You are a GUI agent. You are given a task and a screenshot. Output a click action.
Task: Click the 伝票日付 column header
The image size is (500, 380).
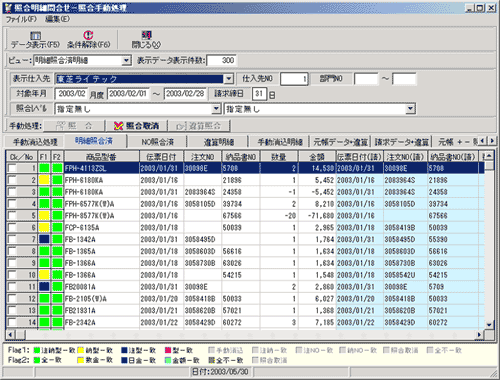click(x=161, y=157)
